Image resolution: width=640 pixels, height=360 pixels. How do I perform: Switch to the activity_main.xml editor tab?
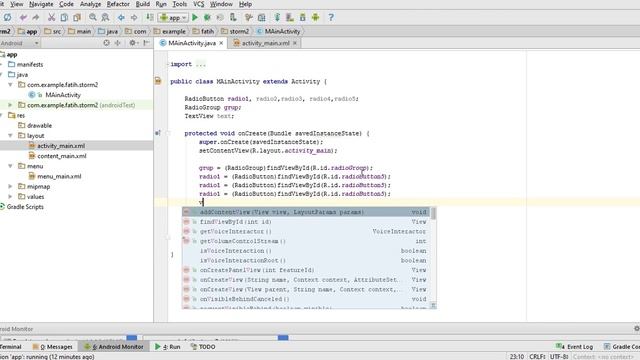265,43
